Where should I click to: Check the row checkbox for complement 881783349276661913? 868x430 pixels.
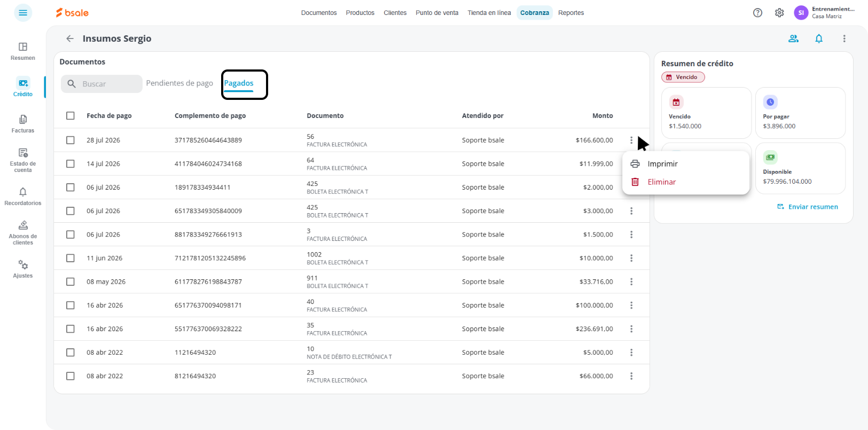point(71,234)
